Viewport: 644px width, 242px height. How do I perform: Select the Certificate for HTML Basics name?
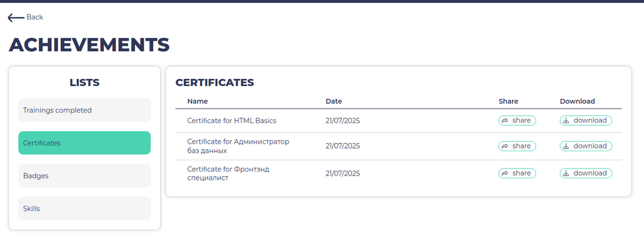coord(232,121)
